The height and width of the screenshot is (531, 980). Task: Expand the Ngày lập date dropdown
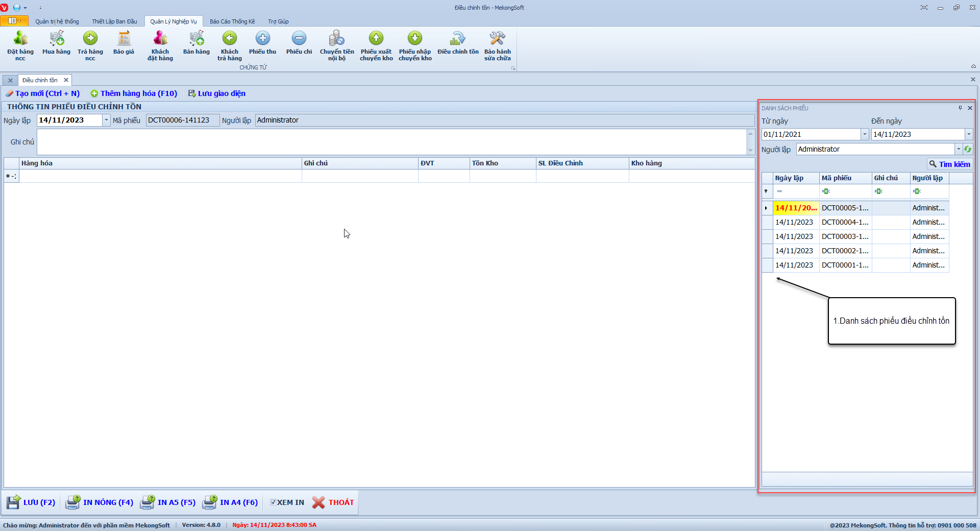click(106, 120)
